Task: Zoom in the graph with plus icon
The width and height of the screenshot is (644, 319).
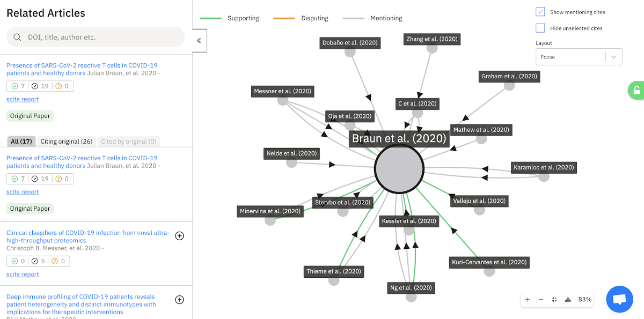Action: coord(528,300)
